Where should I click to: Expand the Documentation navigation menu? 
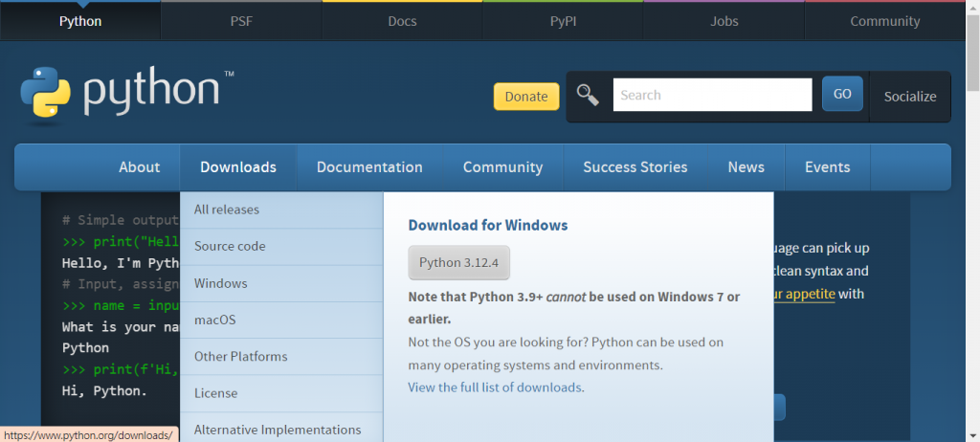(x=369, y=167)
